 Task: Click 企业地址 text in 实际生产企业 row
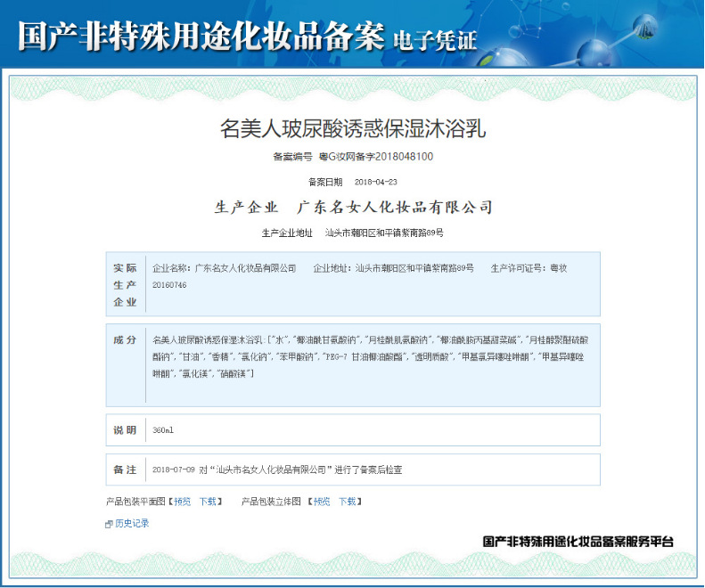coord(393,268)
